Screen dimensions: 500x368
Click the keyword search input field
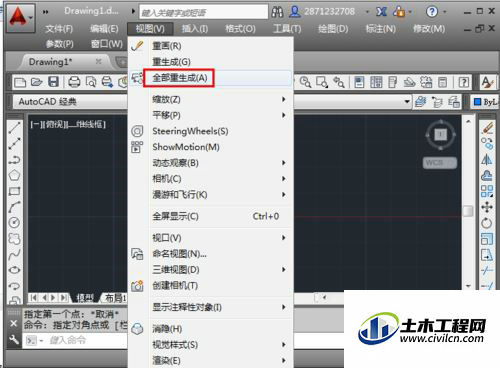point(203,12)
